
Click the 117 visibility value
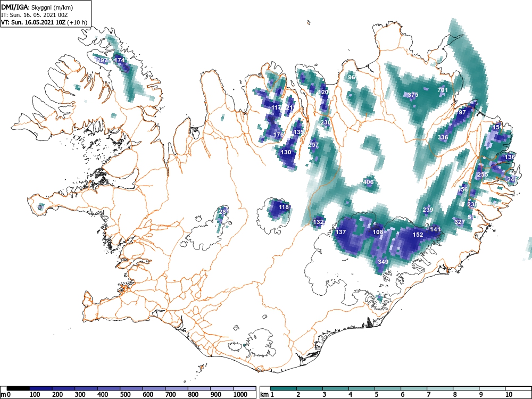click(x=277, y=107)
